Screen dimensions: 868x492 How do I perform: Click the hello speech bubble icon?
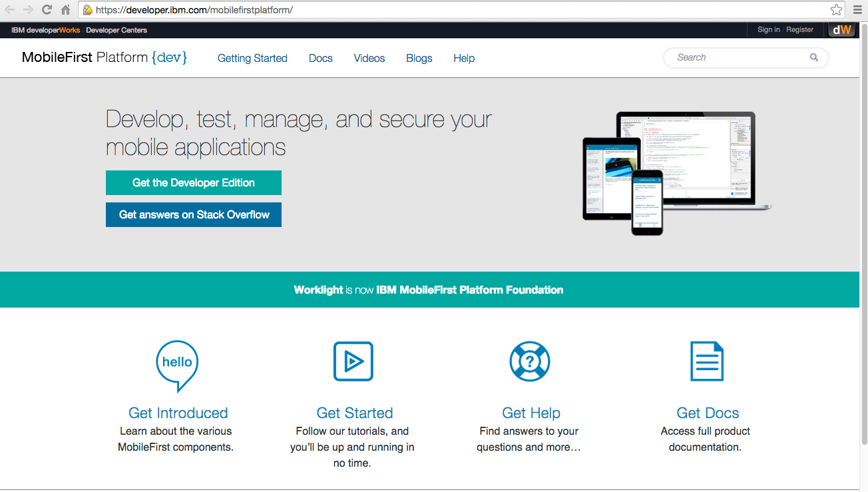[177, 366]
